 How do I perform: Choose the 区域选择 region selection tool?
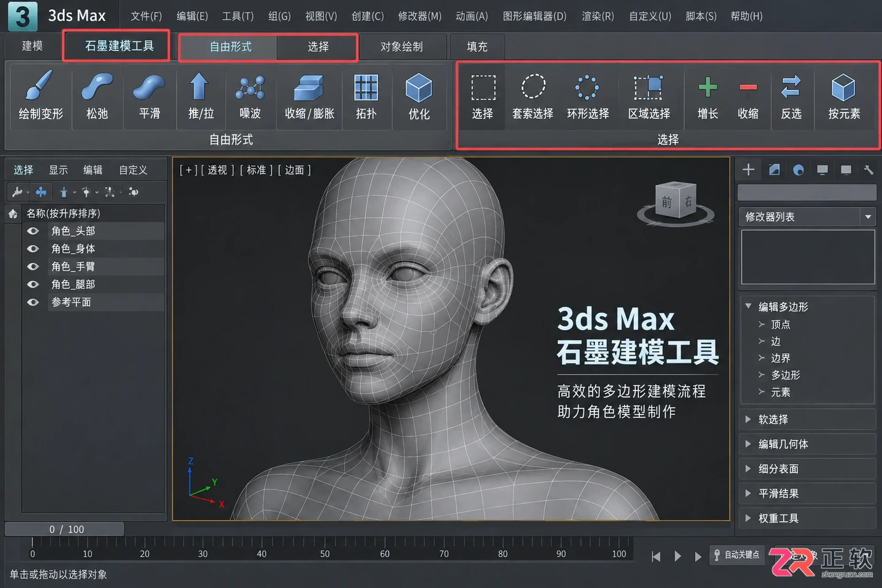pyautogui.click(x=649, y=96)
